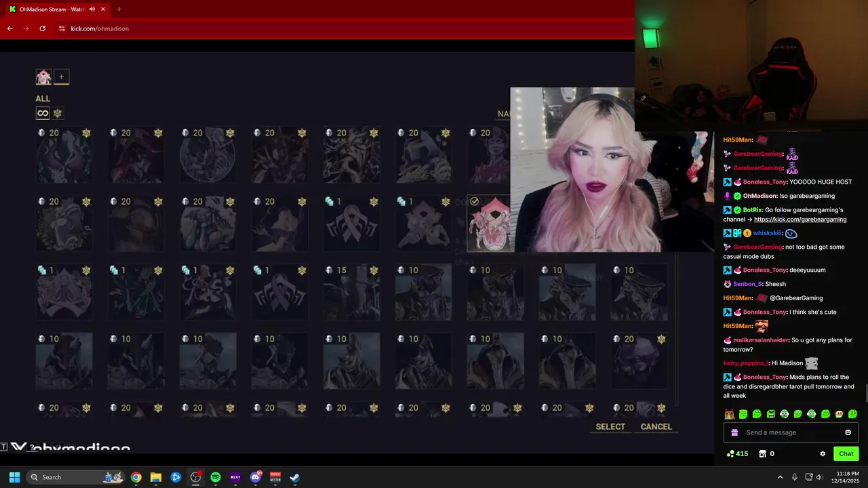Click whiskskiii username in chat

(x=767, y=233)
